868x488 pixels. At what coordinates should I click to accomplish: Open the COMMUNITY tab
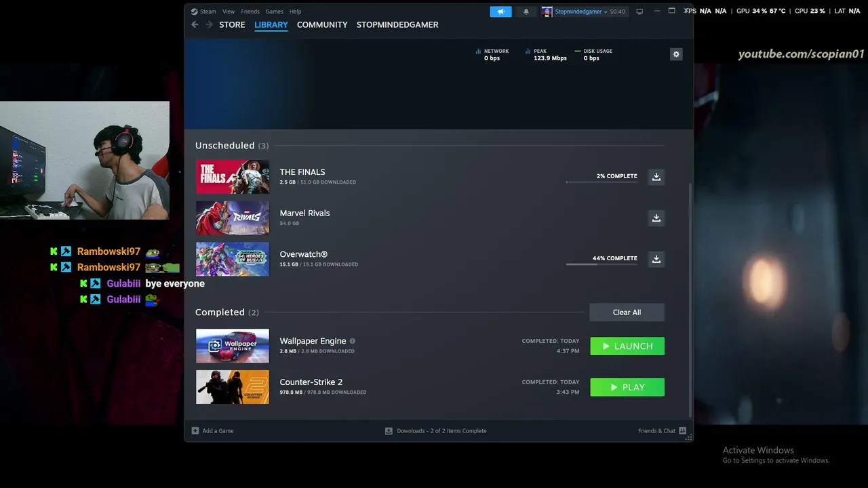click(322, 24)
